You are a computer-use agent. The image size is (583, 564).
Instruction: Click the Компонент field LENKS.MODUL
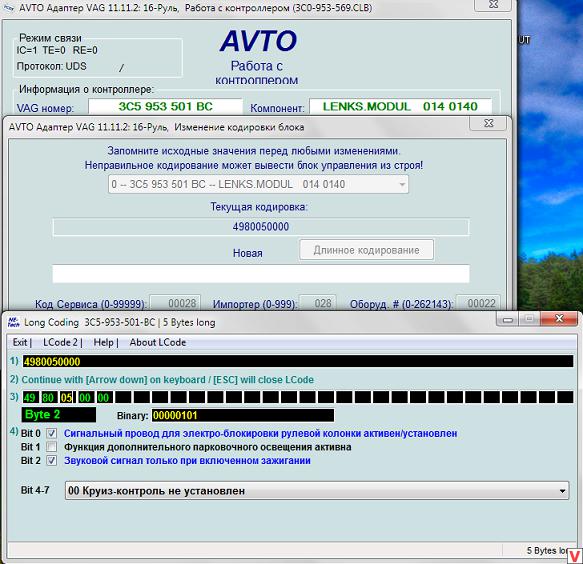click(x=400, y=107)
